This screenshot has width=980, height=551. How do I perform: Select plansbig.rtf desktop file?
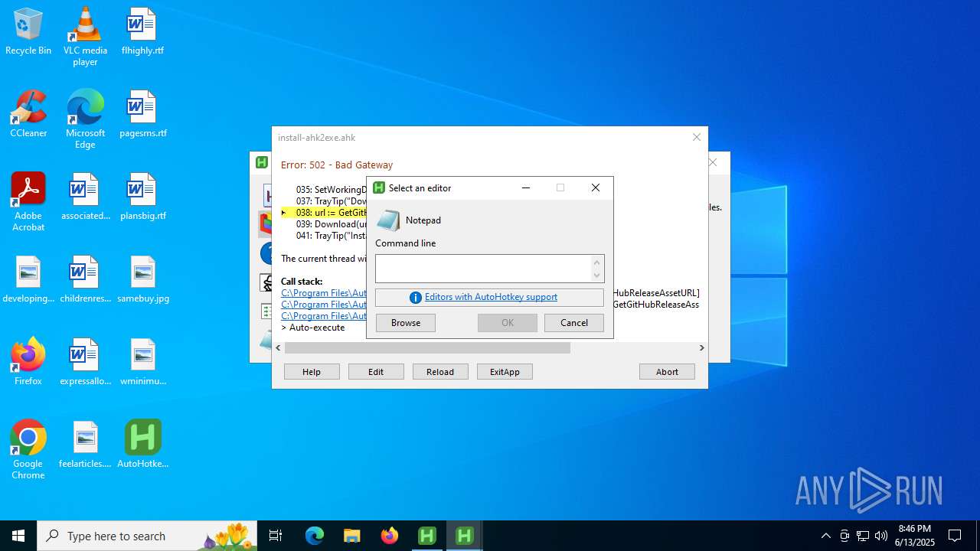click(142, 197)
